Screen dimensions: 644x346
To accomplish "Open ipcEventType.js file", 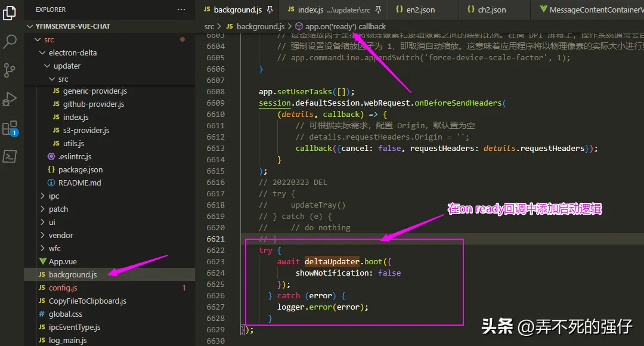I will click(x=109, y=327).
